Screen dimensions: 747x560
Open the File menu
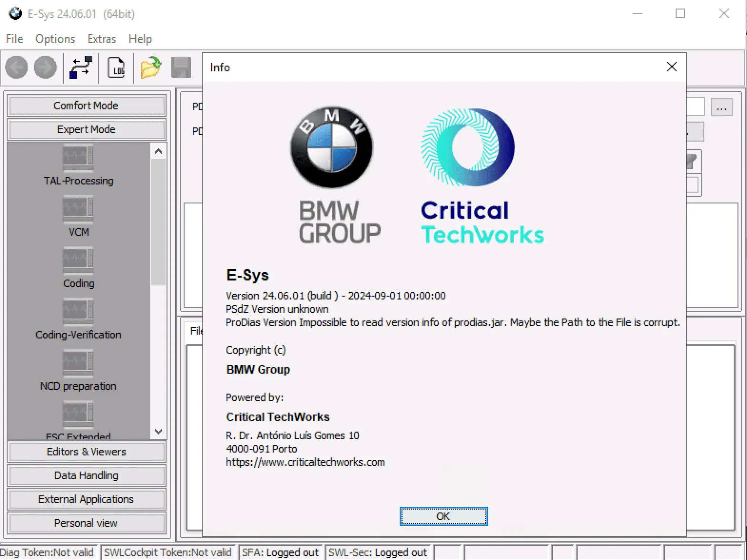click(x=14, y=39)
